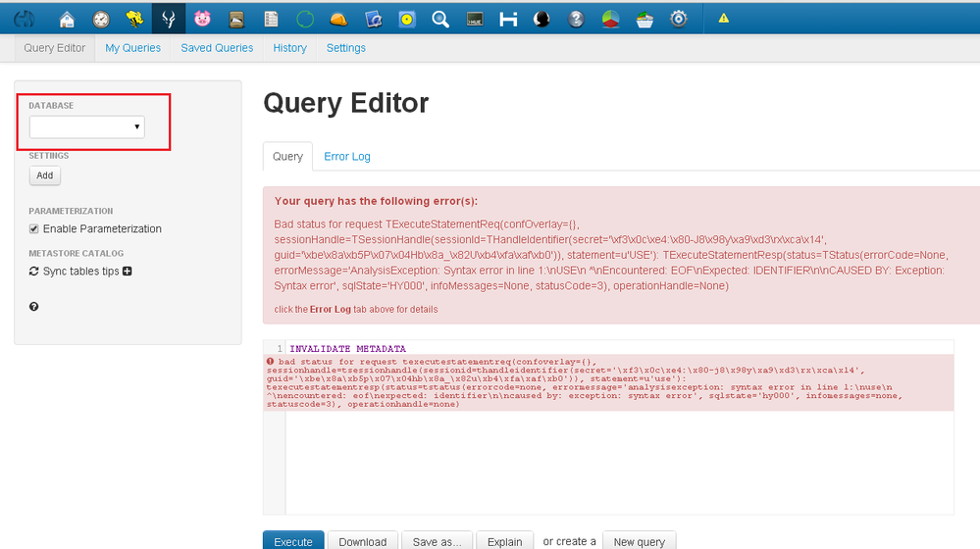Click the Sync tables tips label
The image size is (980, 549).
[x=80, y=271]
